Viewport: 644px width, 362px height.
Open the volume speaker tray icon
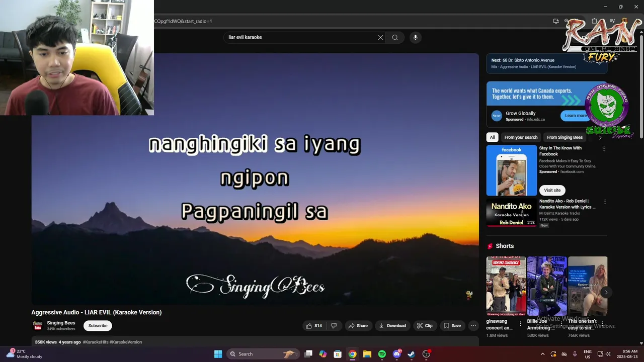(608, 354)
